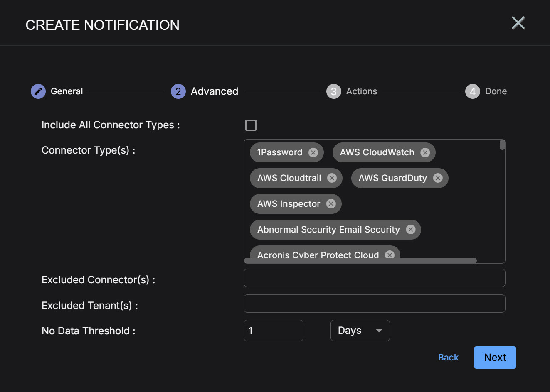Remove Acronis Cyber Protect Cloud chip
550x392 pixels.
(390, 255)
